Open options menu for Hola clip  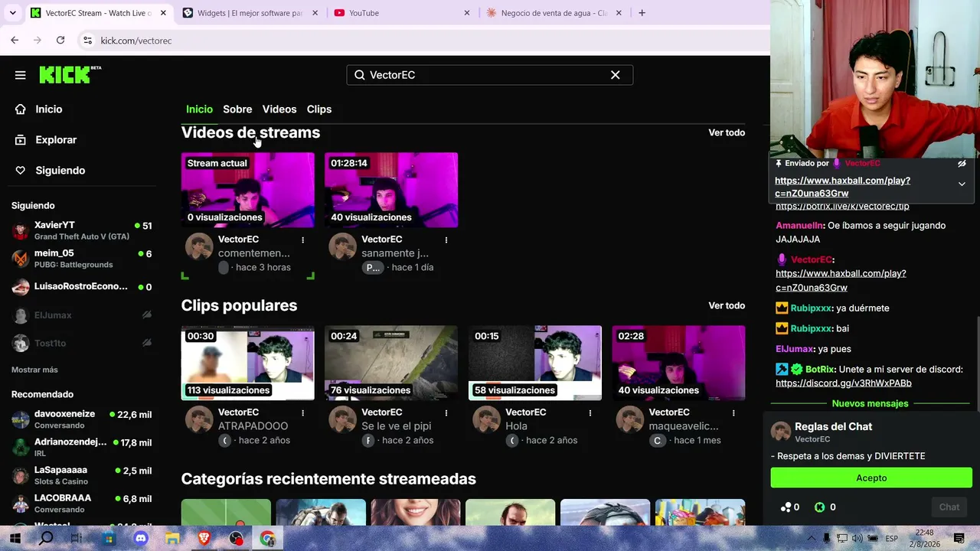[590, 413]
